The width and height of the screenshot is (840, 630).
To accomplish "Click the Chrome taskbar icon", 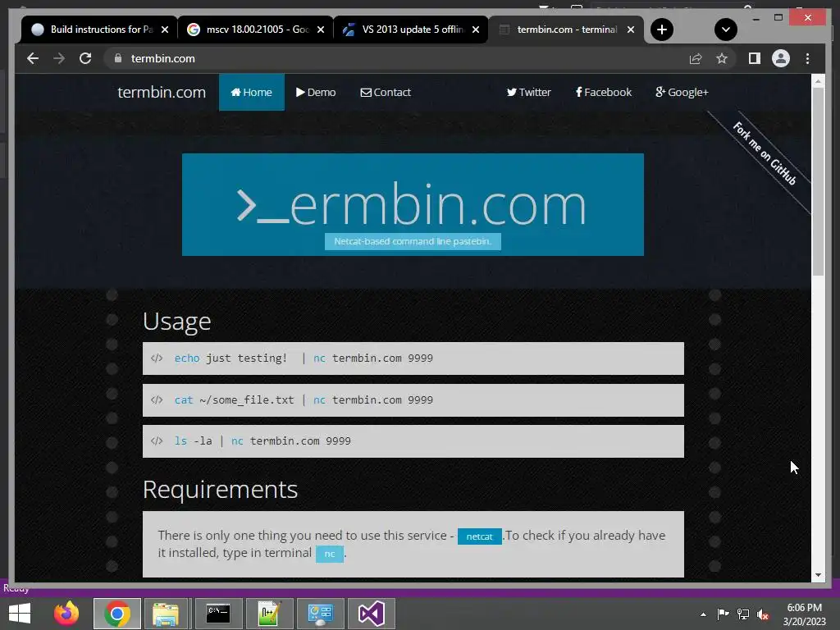I will [117, 614].
